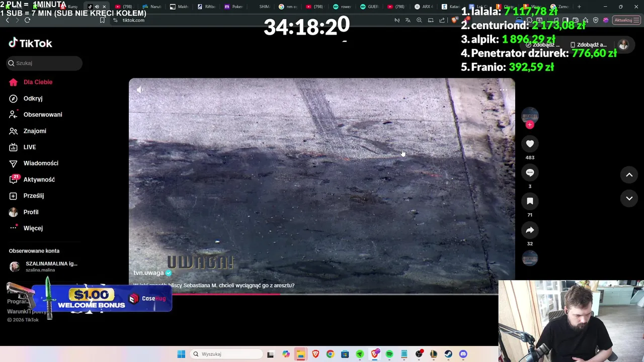Click the Szukaj search field
Viewport: 644px width, 362px height.
(x=44, y=63)
